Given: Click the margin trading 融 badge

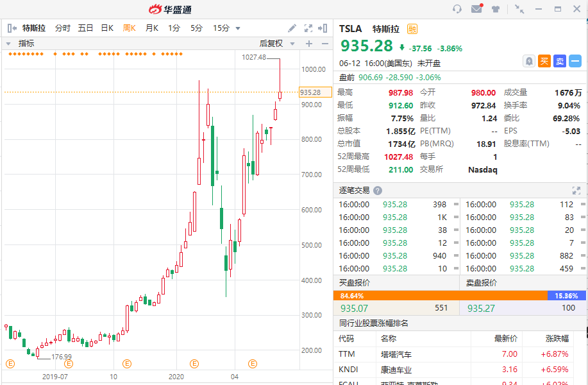Looking at the screenshot, I should 412,29.
